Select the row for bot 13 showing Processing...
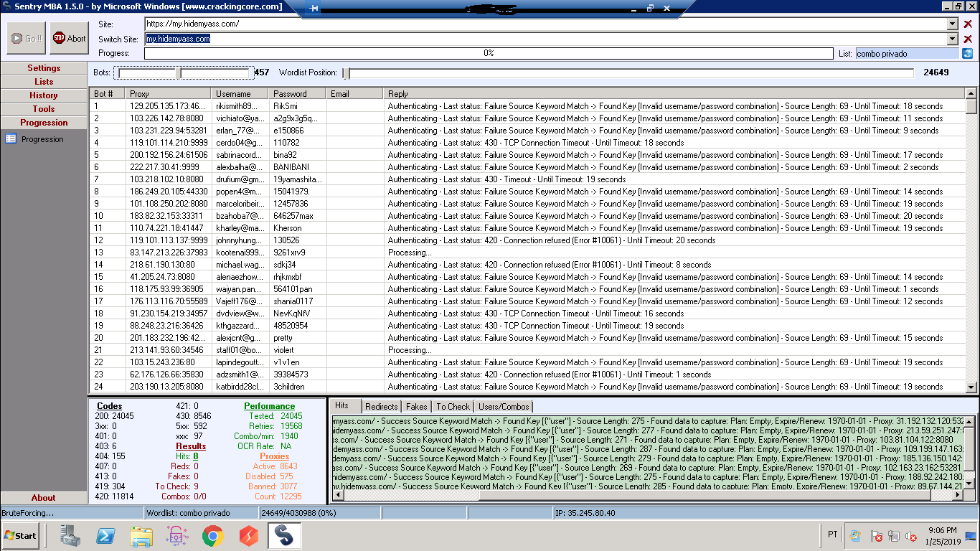 tap(527, 253)
